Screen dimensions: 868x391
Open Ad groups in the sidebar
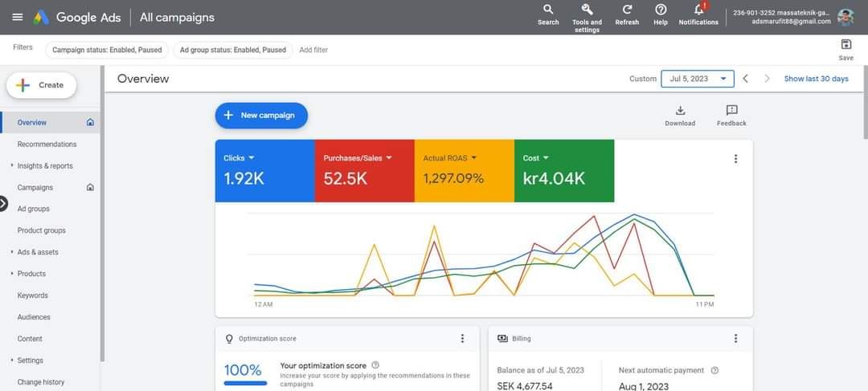coord(33,209)
